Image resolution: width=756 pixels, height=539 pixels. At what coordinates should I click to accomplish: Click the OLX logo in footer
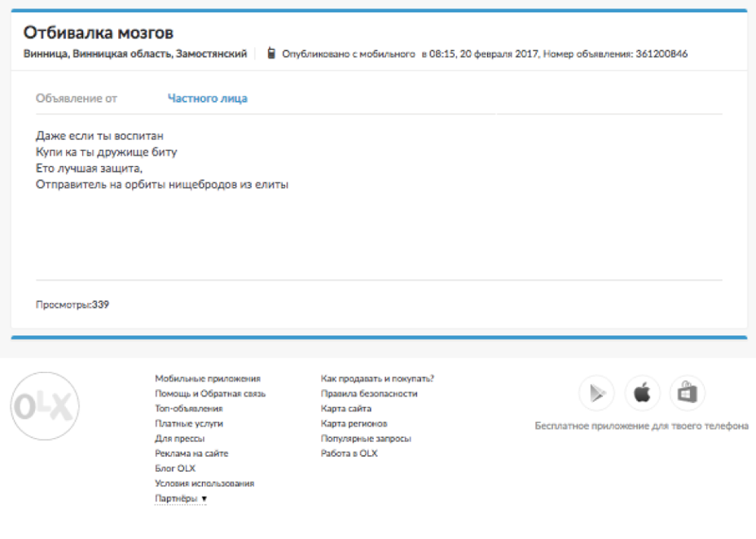tap(45, 405)
